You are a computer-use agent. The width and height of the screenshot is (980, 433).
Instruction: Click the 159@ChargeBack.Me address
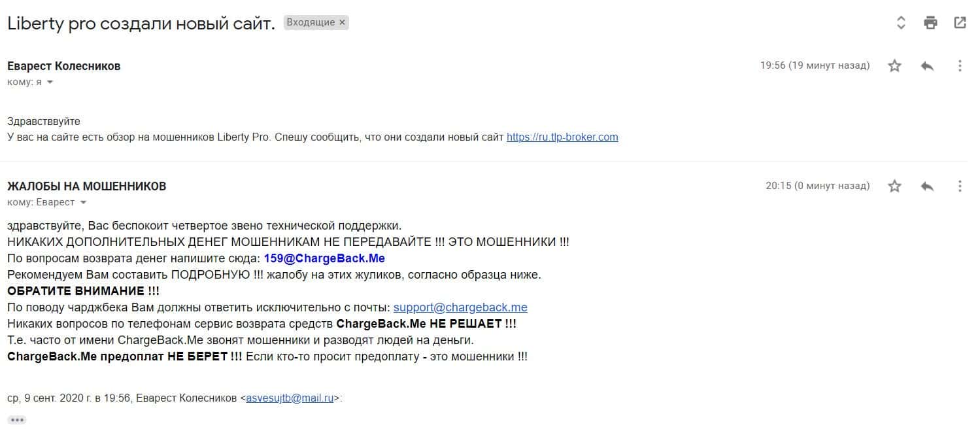coord(324,258)
